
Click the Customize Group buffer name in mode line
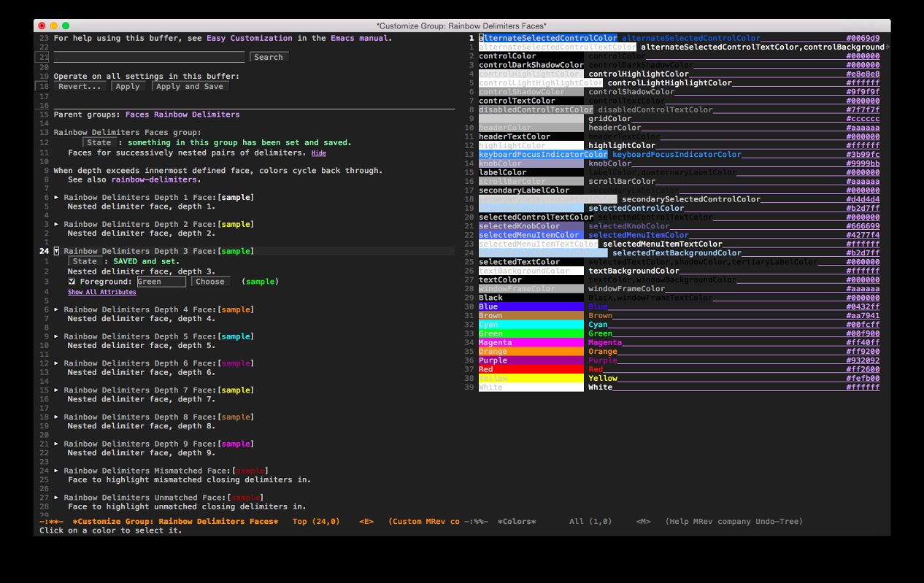tap(175, 522)
